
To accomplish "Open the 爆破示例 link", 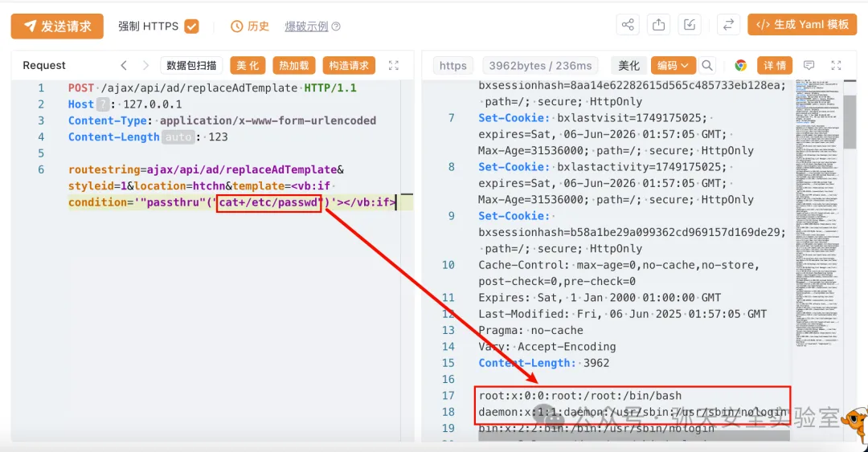I will pos(306,26).
